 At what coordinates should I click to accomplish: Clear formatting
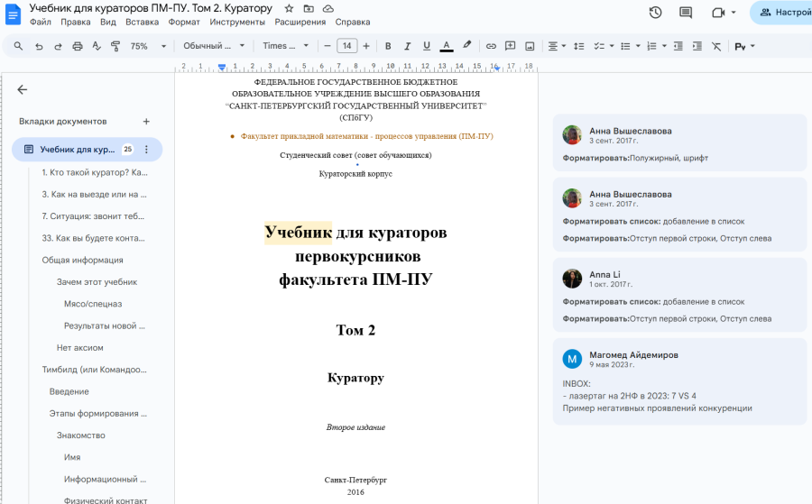coord(716,46)
